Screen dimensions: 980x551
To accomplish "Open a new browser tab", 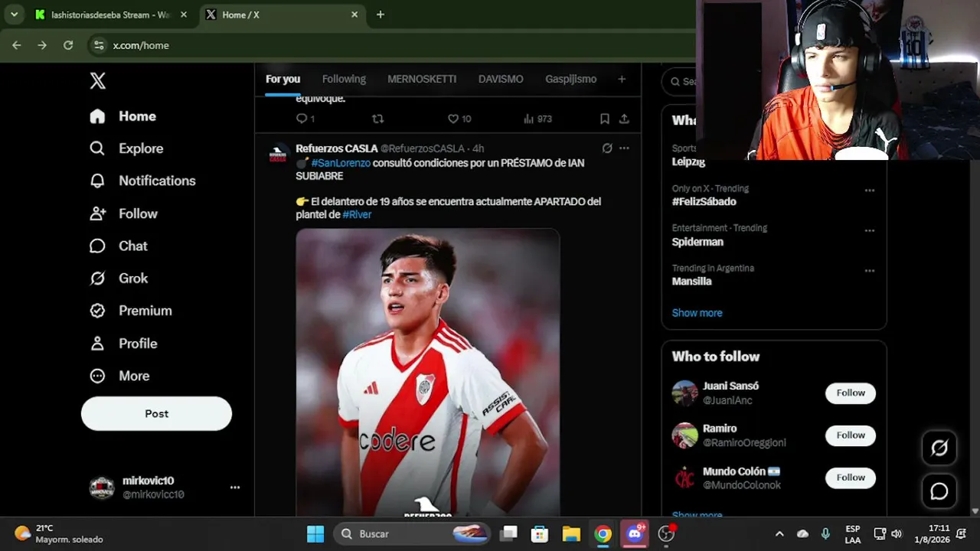I will [x=381, y=15].
